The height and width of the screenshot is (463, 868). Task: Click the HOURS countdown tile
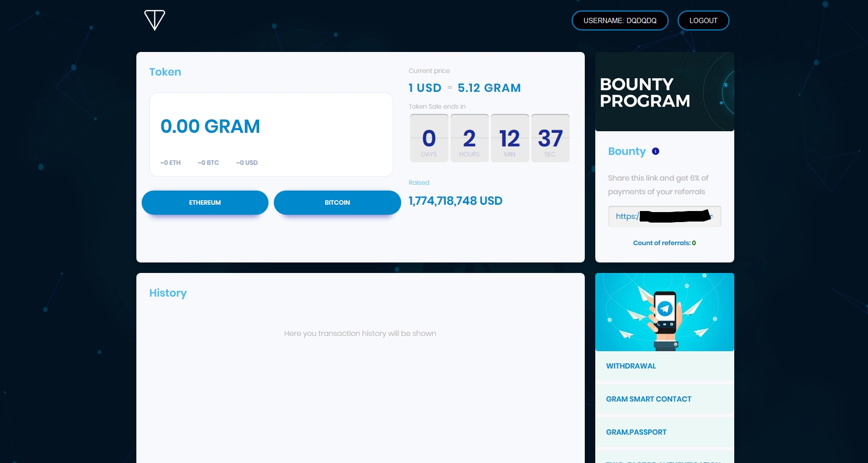pyautogui.click(x=469, y=138)
